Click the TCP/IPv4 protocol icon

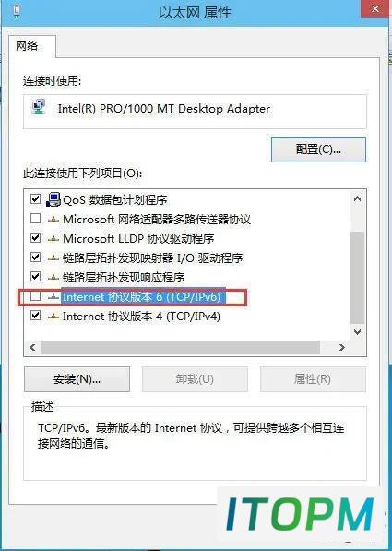pyautogui.click(x=53, y=317)
